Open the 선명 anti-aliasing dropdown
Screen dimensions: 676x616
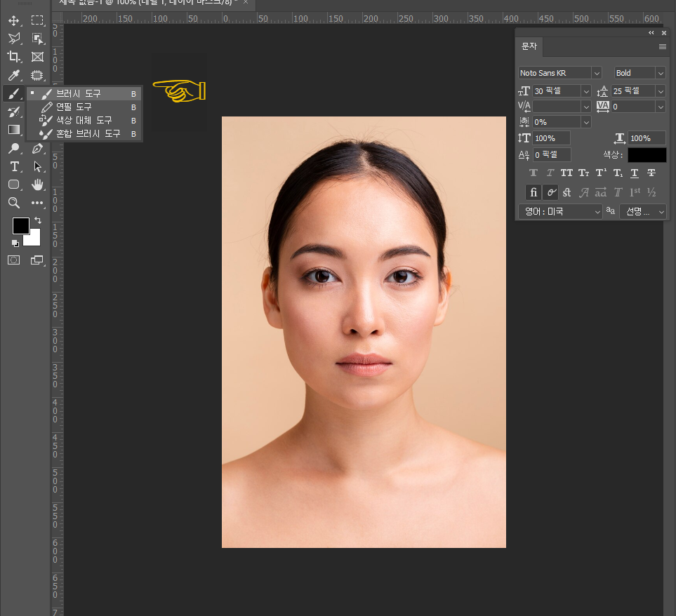(643, 211)
